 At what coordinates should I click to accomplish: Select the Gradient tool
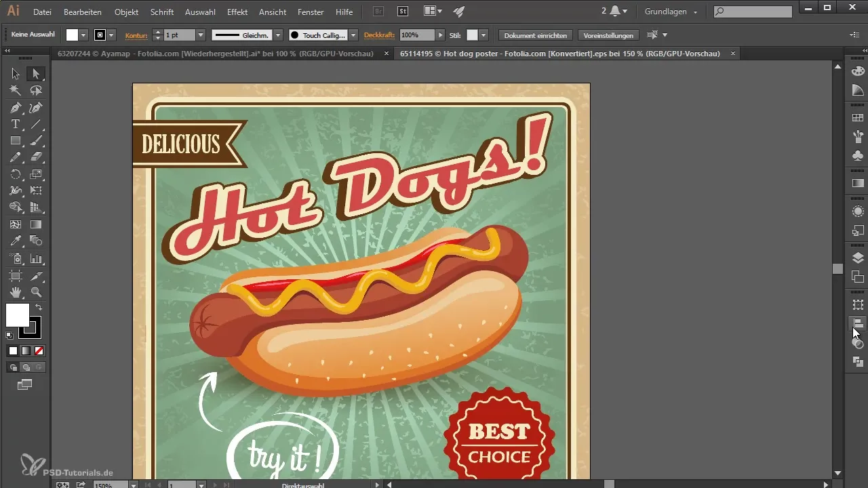coord(36,224)
